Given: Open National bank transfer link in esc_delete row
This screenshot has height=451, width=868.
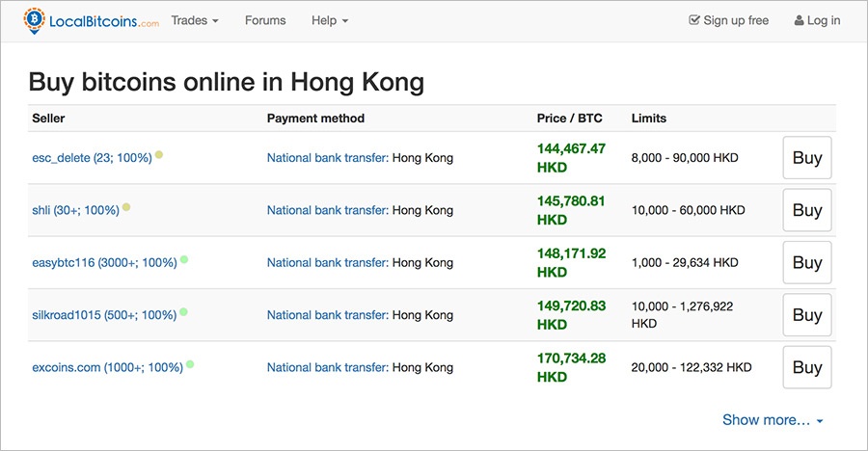Looking at the screenshot, I should pos(328,158).
